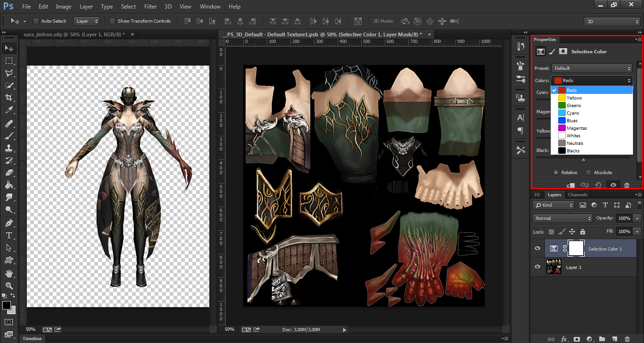Switch to sura_jinhon.obj document tab

point(74,34)
